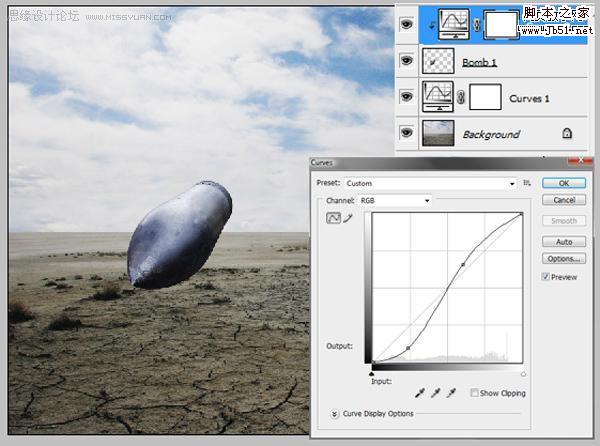Image resolution: width=600 pixels, height=446 pixels.
Task: Click the Bomb 1 layer thumbnail
Action: pyautogui.click(x=438, y=61)
